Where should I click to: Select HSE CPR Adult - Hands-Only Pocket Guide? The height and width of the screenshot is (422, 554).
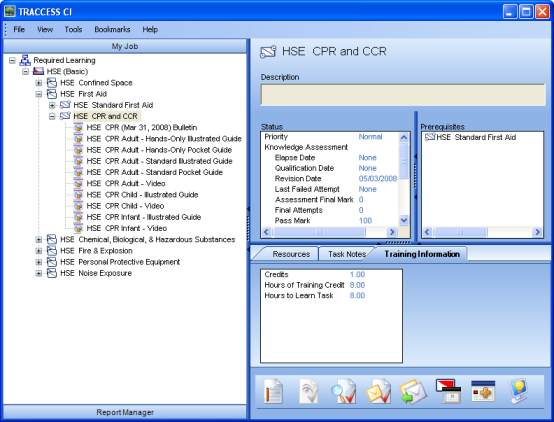(159, 150)
